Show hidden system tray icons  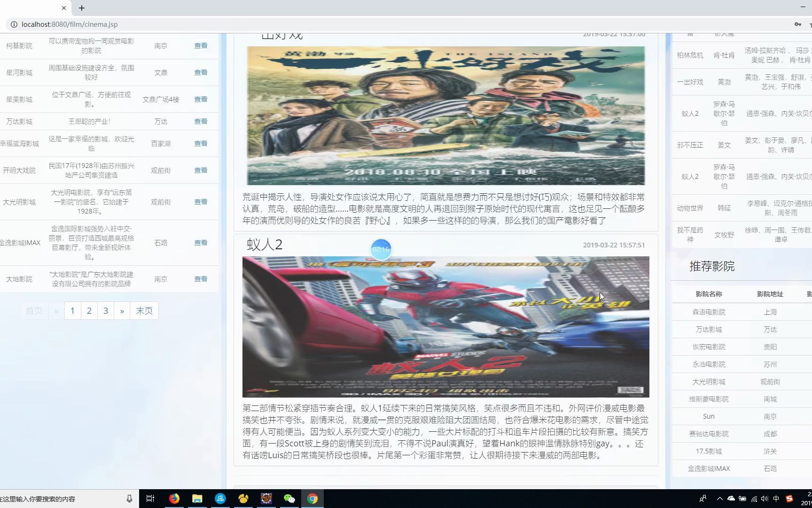(x=720, y=499)
